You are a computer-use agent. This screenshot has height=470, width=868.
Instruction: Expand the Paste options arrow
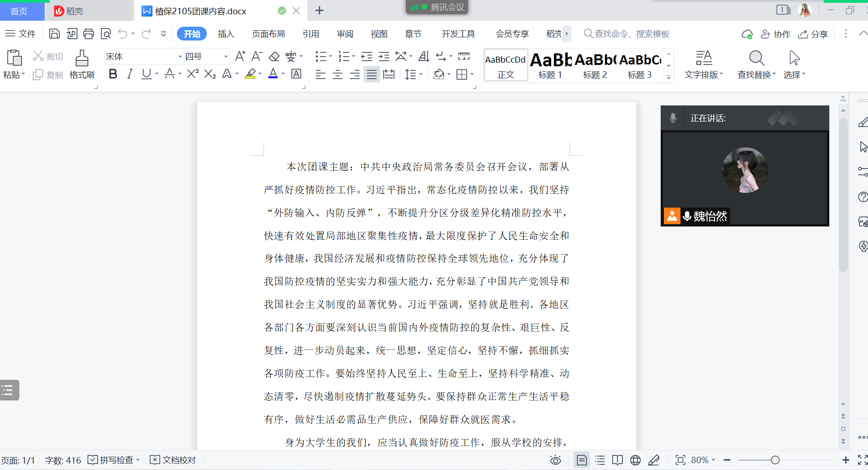pyautogui.click(x=23, y=74)
